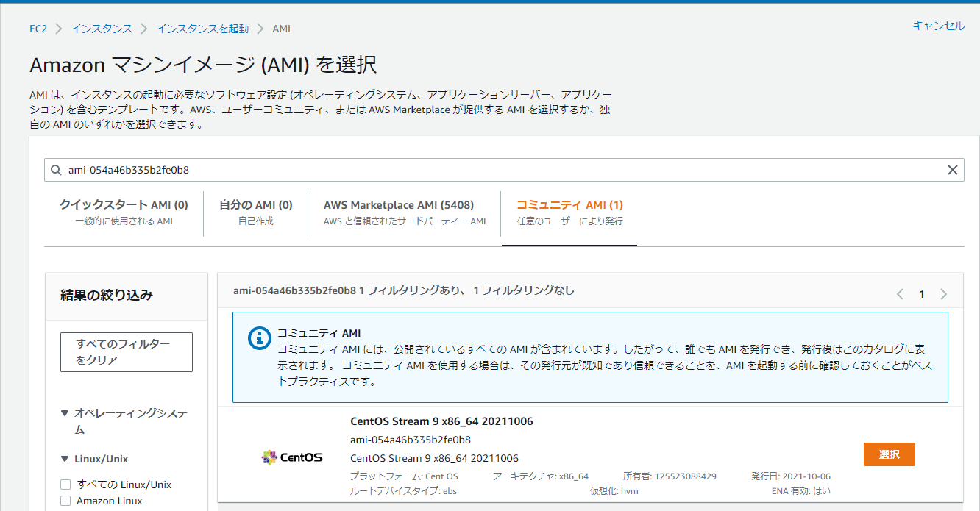This screenshot has width=980, height=511.
Task: Click the info icon in community AMI notice
Action: [259, 338]
